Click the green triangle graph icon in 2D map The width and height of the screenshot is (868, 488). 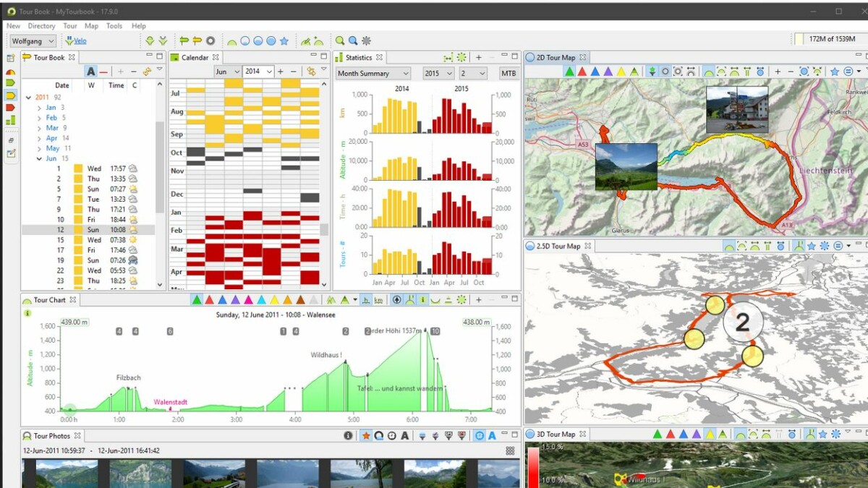coord(569,72)
